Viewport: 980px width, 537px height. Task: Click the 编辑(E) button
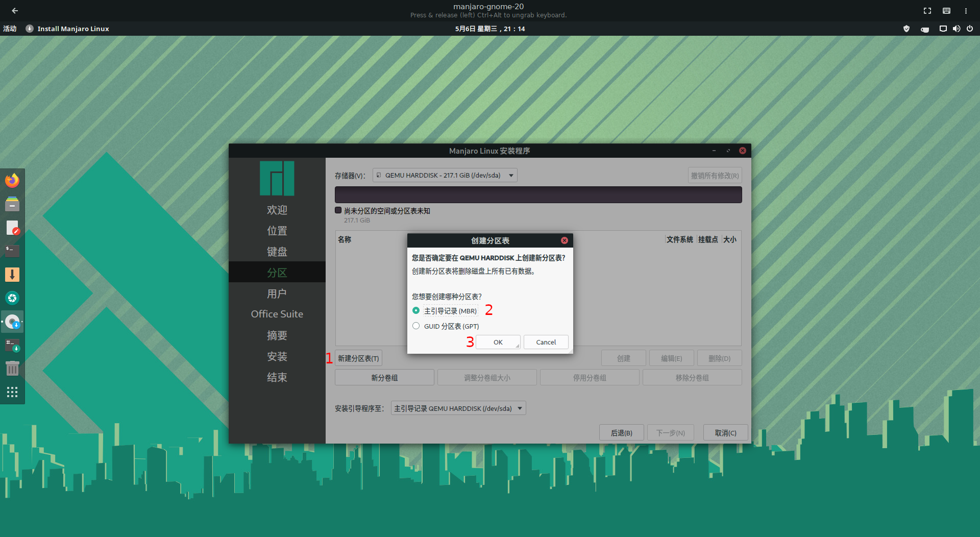point(671,358)
